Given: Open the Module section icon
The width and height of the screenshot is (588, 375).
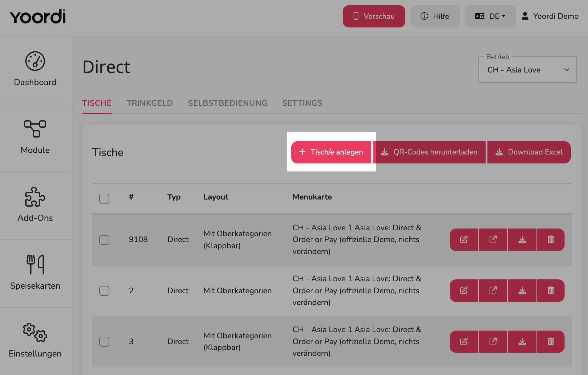Looking at the screenshot, I should 35,129.
